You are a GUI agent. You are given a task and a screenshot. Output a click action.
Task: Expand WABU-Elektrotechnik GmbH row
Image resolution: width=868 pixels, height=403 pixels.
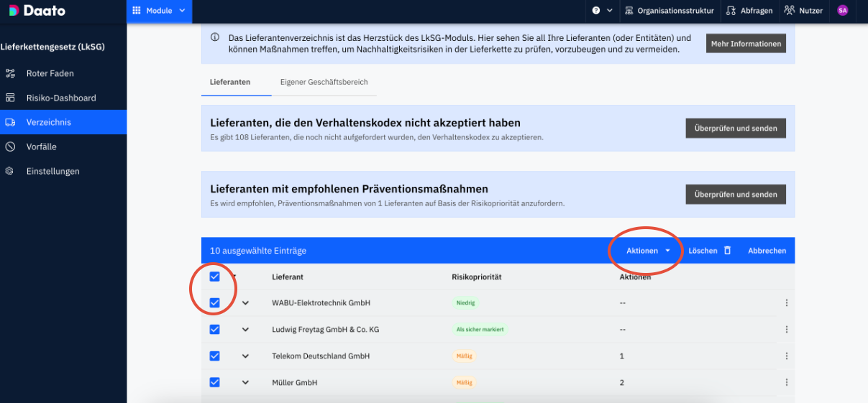click(245, 303)
